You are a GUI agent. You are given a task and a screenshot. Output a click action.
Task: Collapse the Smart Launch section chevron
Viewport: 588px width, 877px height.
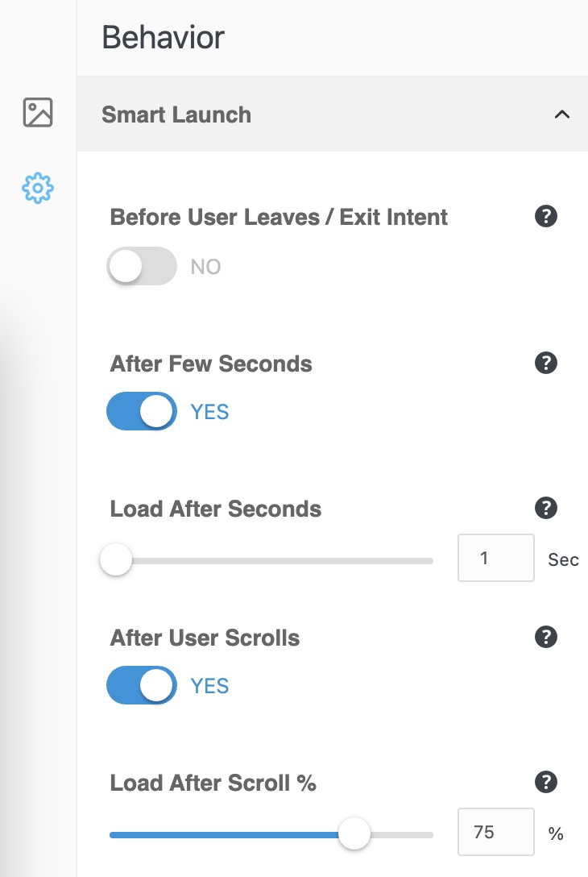(562, 114)
